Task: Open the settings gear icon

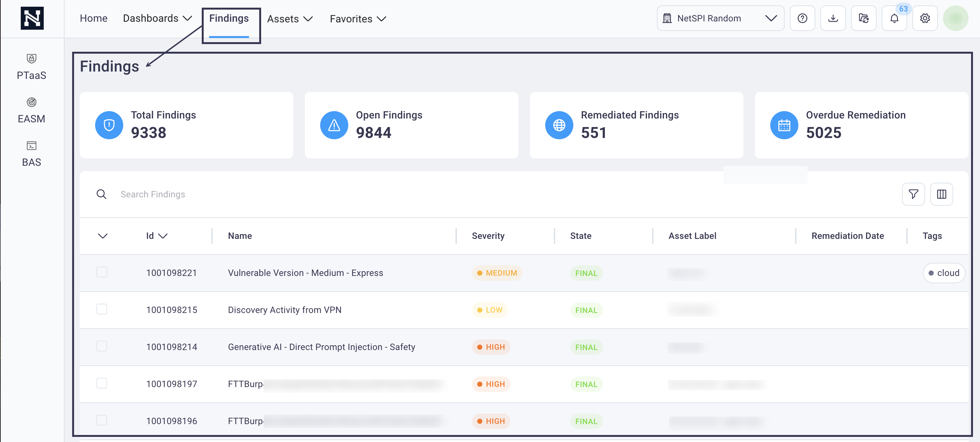Action: click(925, 18)
